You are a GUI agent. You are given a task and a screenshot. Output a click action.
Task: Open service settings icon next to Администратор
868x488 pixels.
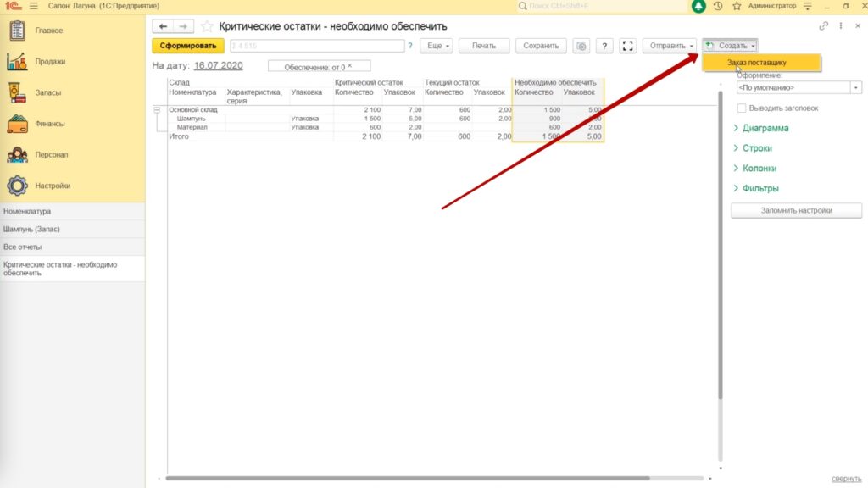[x=808, y=6]
